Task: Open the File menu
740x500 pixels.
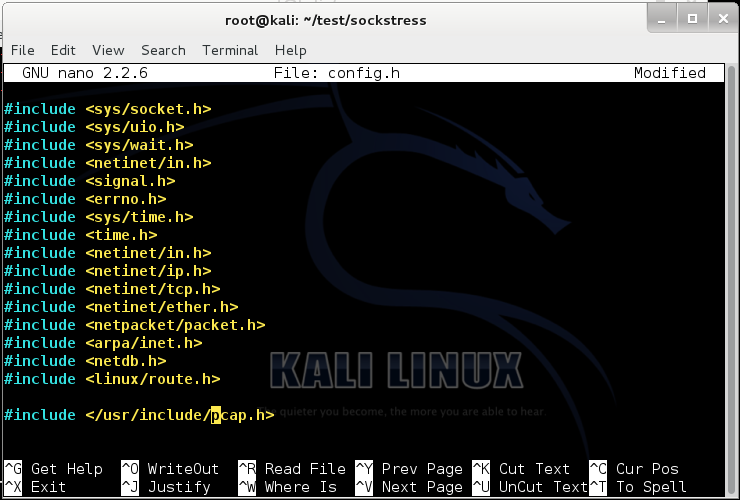Action: click(23, 50)
